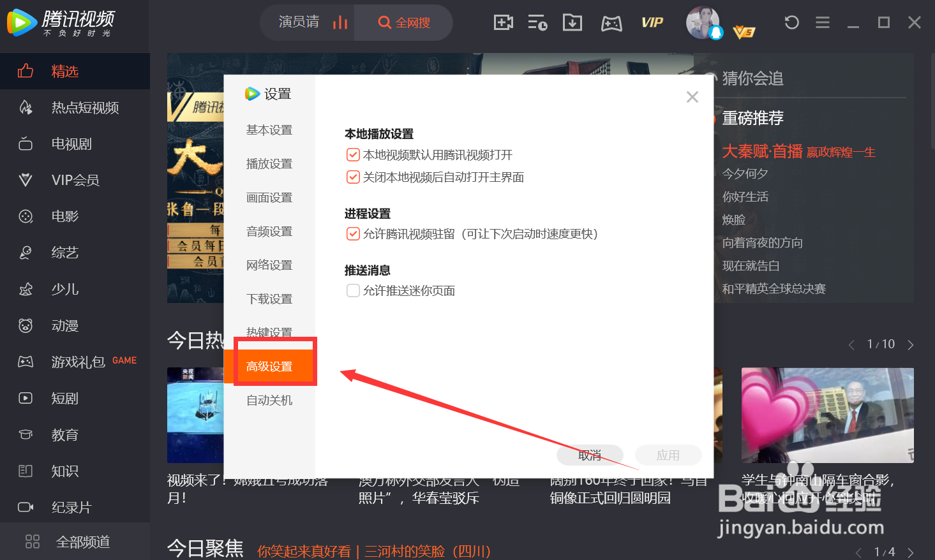
Task: Click the 教育 graduation cap icon
Action: [x=26, y=434]
